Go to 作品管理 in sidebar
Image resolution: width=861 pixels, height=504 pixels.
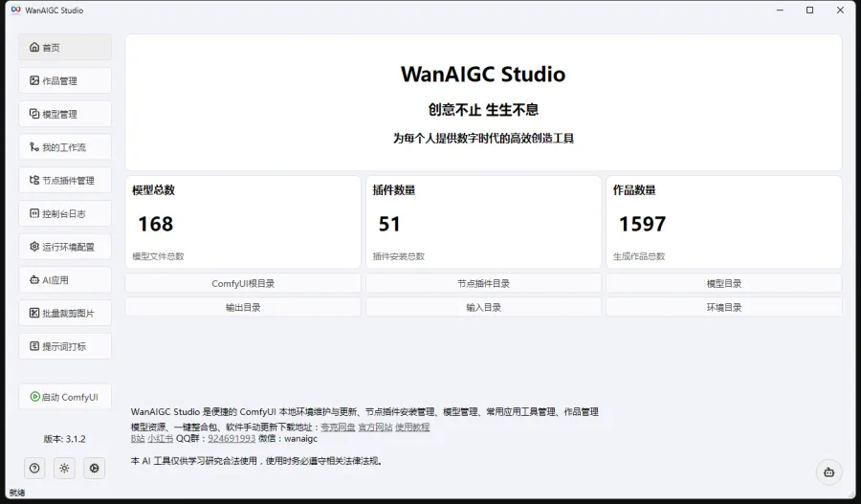coord(65,80)
